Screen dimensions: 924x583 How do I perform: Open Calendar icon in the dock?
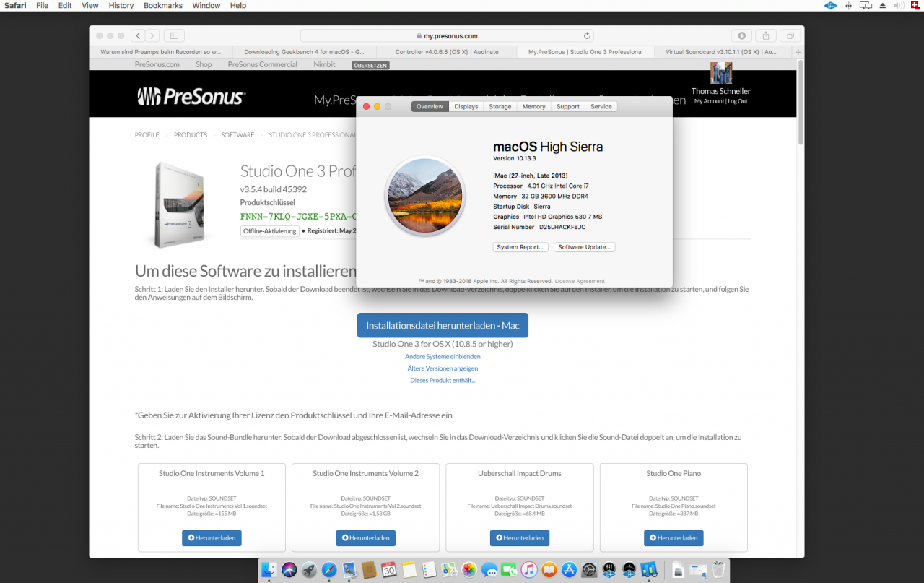click(389, 569)
